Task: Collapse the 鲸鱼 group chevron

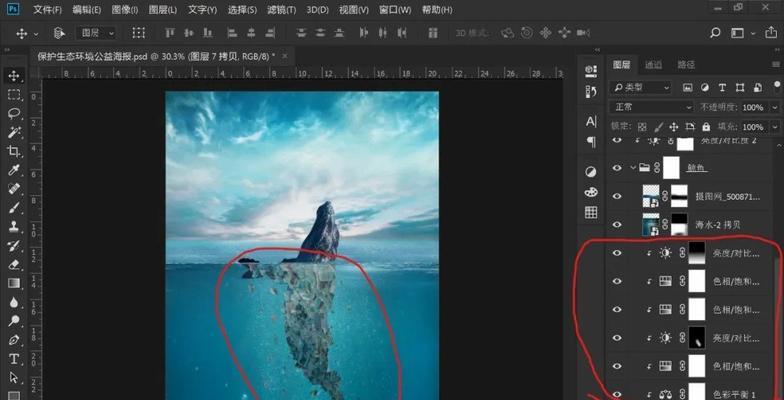Action: pyautogui.click(x=633, y=168)
